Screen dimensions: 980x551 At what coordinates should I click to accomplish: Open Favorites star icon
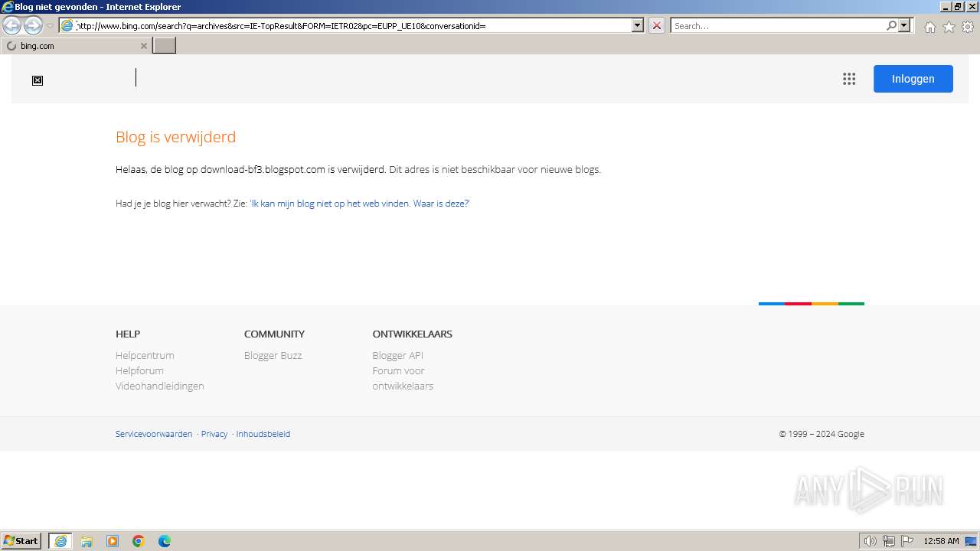pyautogui.click(x=949, y=27)
